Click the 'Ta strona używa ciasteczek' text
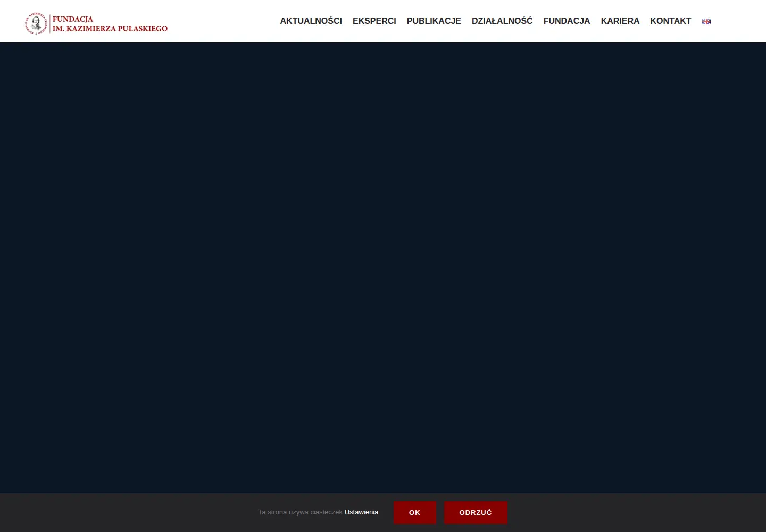Screen dimensions: 766x532 (301, 512)
